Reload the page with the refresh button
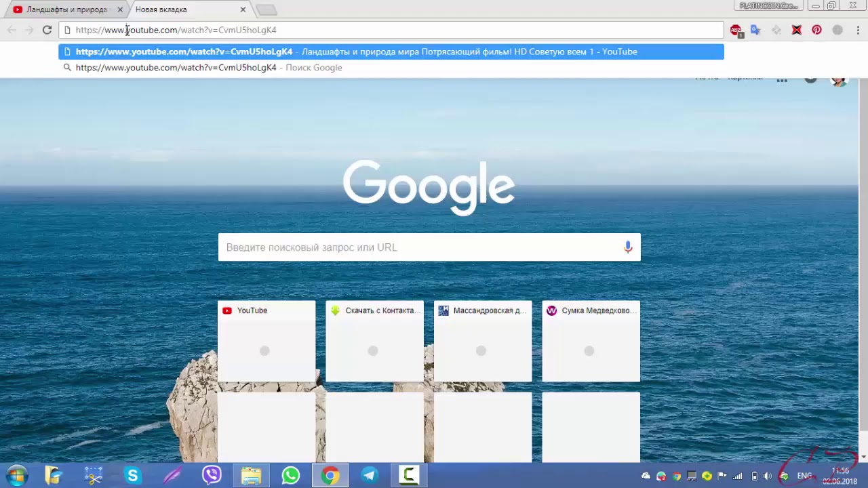868x488 pixels. pos(47,30)
